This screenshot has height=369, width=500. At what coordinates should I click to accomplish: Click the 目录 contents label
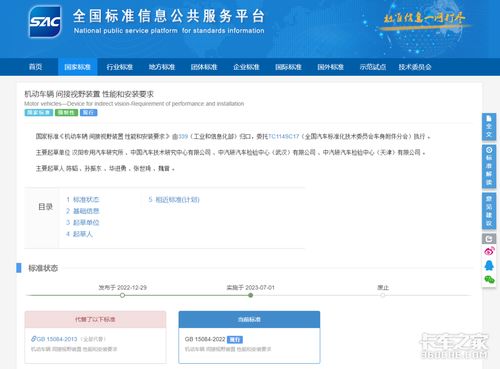tap(46, 207)
